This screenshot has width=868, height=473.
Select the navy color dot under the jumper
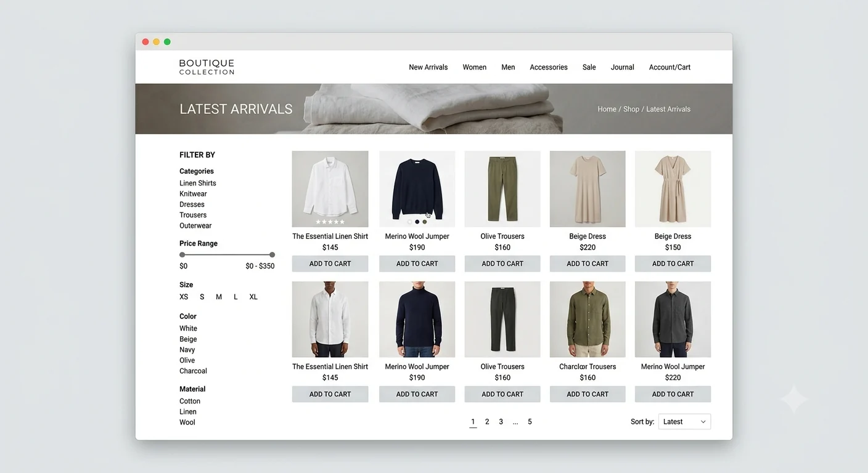pos(417,222)
